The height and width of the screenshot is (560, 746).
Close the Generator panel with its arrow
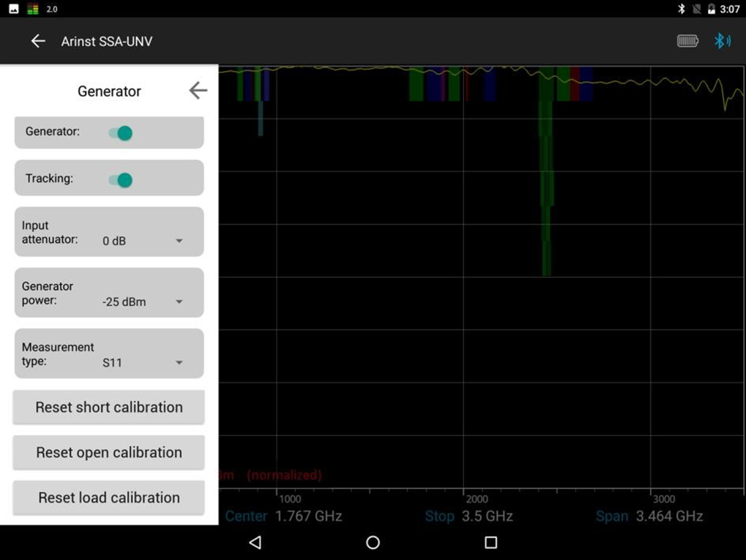click(198, 91)
